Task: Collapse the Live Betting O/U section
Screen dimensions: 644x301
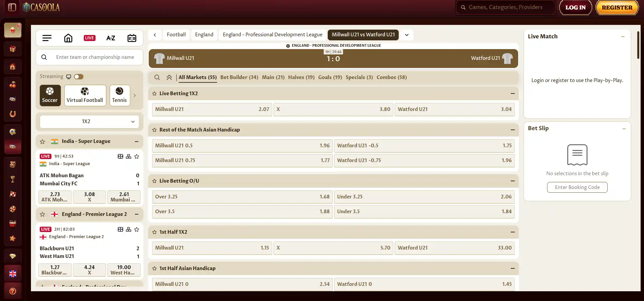Action: coord(513,181)
